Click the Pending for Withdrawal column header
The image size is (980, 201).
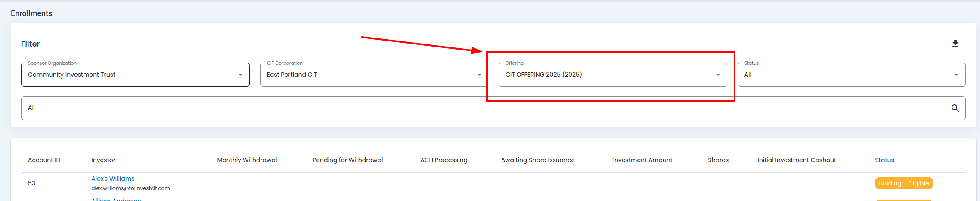(347, 160)
